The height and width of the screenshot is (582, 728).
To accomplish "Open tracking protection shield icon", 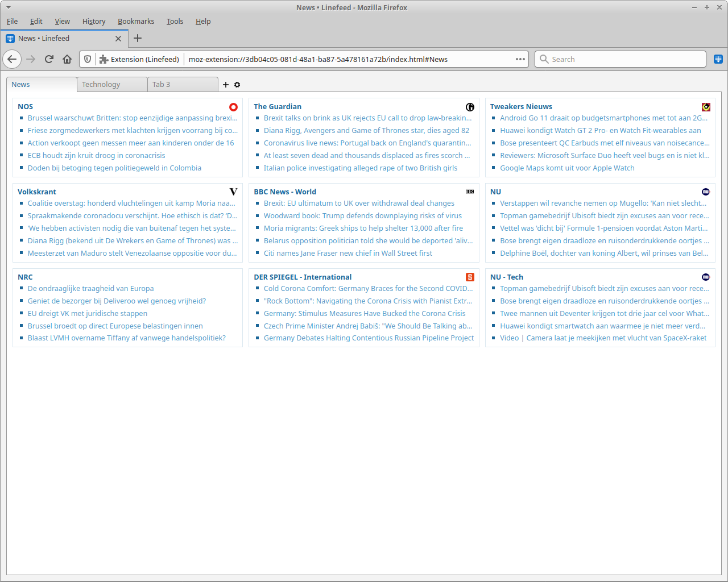I will pos(88,59).
